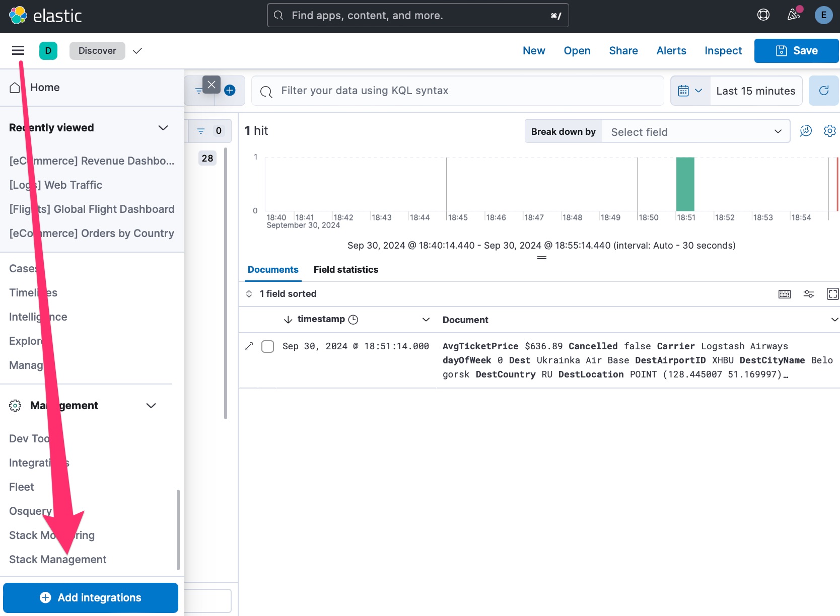This screenshot has height=616, width=840.
Task: Toggle the field filter count button
Action: [x=209, y=131]
